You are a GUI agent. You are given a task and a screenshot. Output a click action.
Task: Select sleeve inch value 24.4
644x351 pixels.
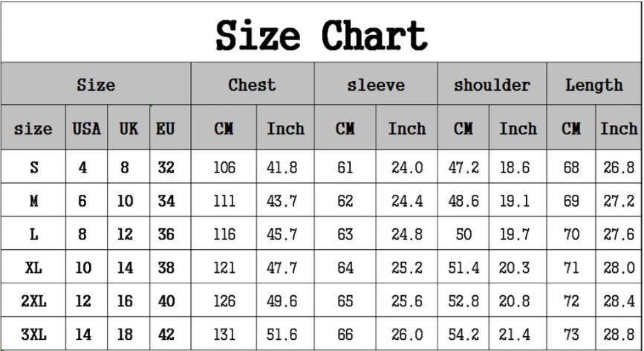[406, 202]
